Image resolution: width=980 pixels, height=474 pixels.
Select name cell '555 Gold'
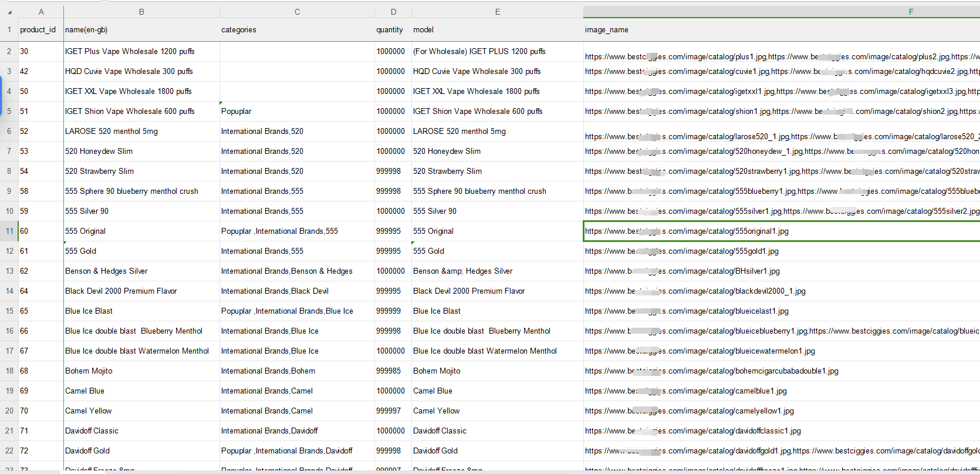(x=141, y=251)
